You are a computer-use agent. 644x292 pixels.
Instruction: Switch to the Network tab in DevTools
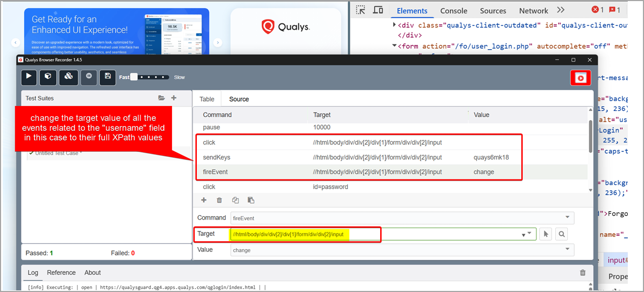point(534,11)
